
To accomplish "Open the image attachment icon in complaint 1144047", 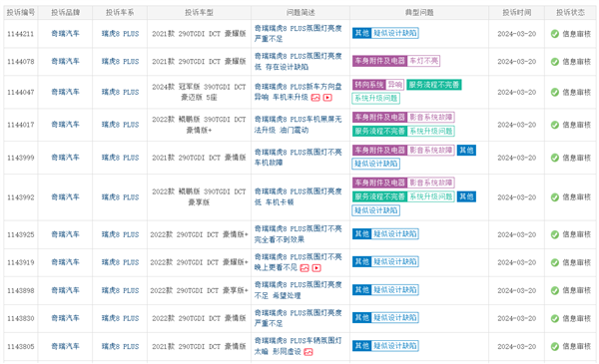I will point(315,98).
